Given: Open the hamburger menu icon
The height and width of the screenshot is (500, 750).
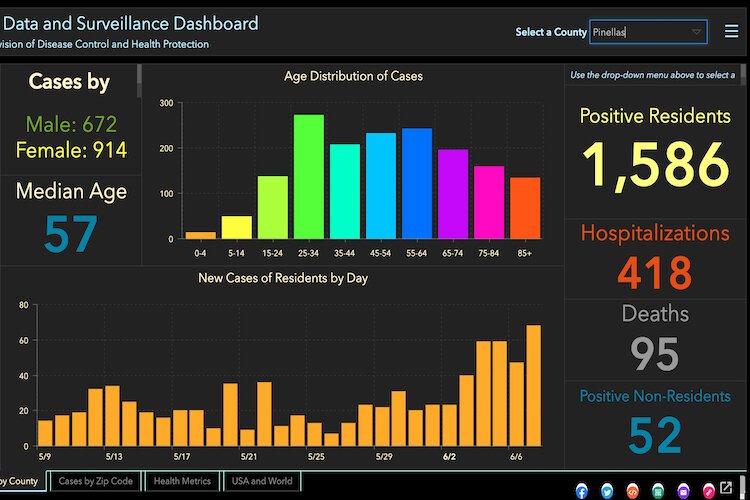Looking at the screenshot, I should [731, 31].
